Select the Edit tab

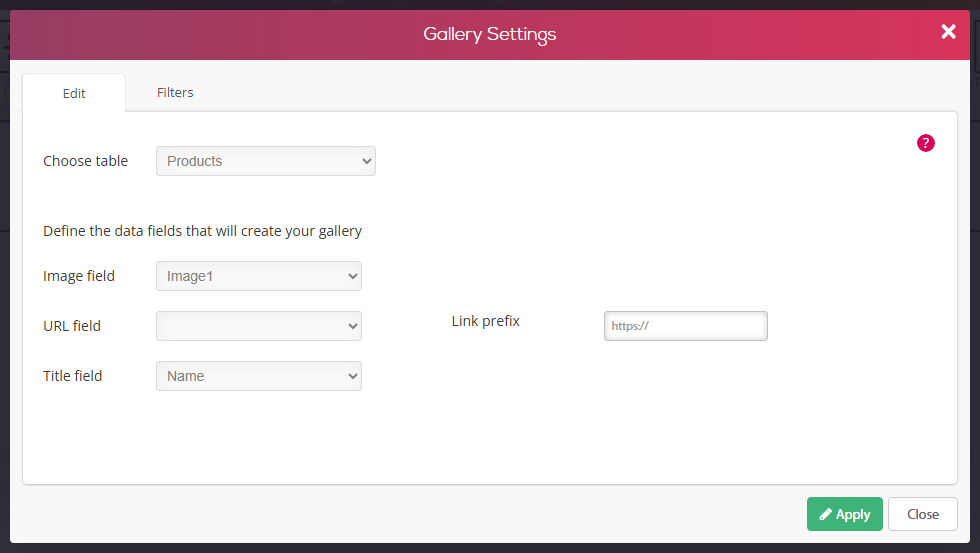(x=74, y=93)
